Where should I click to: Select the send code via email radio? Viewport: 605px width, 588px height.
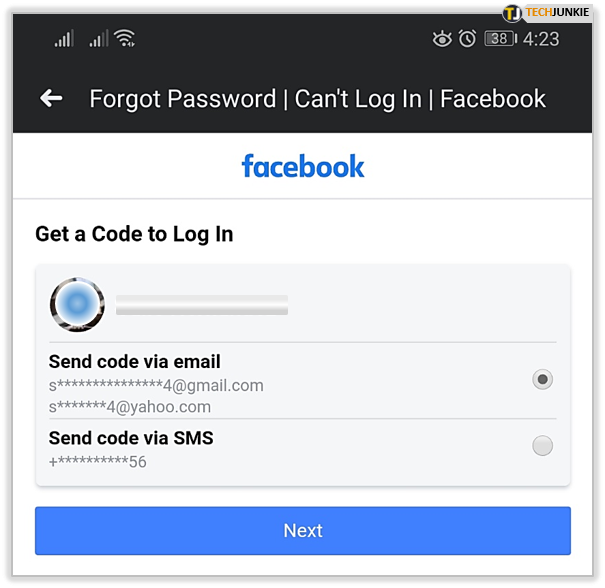(542, 379)
